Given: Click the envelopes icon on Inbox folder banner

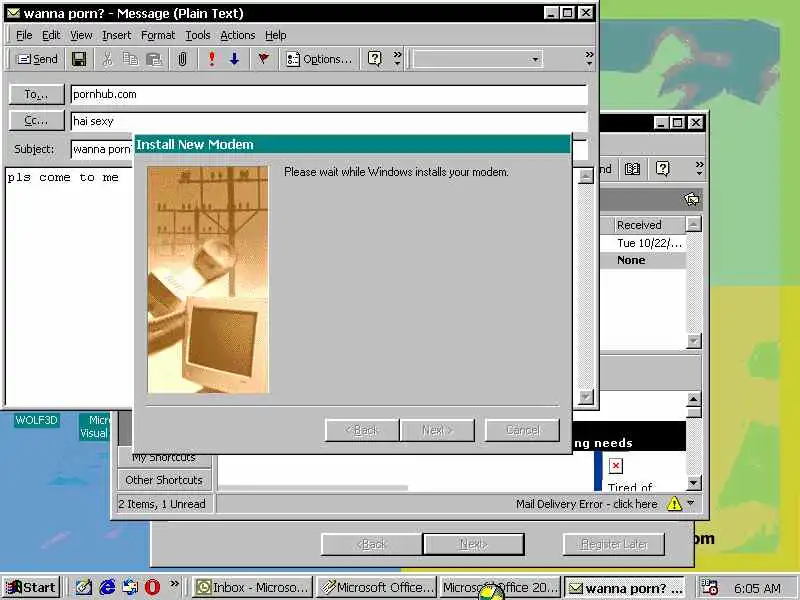Looking at the screenshot, I should click(x=691, y=199).
